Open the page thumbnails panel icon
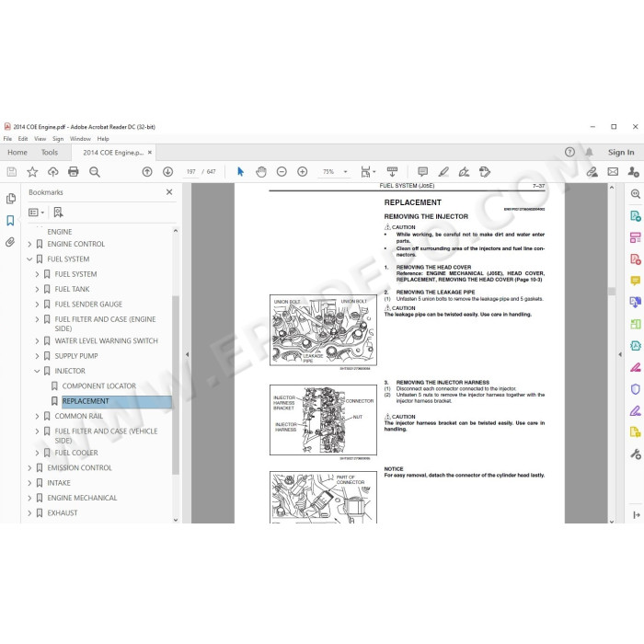 (11, 199)
